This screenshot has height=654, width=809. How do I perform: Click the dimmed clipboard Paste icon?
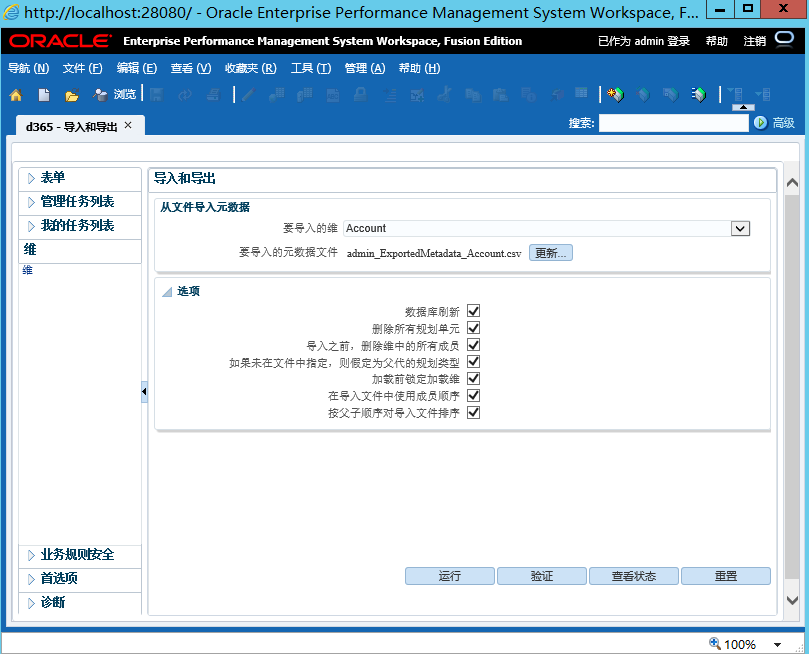click(x=500, y=94)
